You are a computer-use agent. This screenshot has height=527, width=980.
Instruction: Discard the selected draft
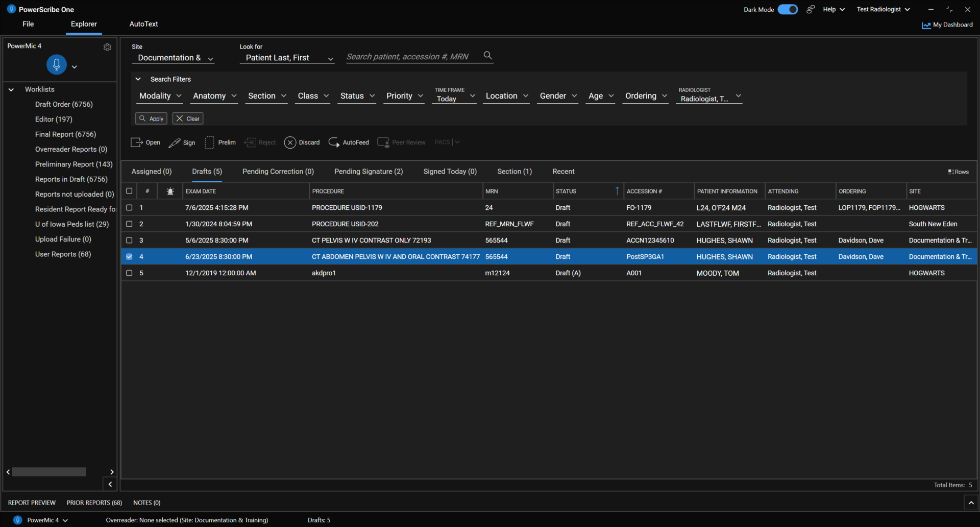click(x=302, y=142)
